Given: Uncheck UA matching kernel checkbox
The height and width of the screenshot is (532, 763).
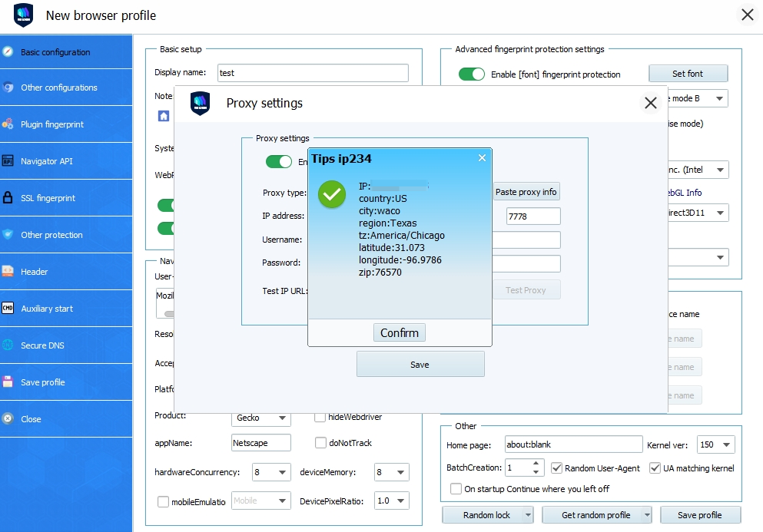Looking at the screenshot, I should point(655,468).
